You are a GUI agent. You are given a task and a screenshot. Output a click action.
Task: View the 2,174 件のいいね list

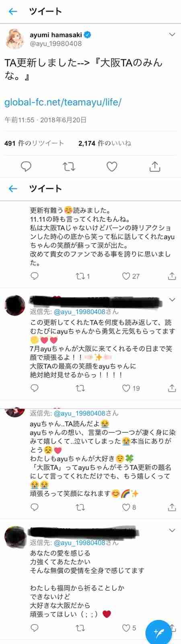click(105, 143)
